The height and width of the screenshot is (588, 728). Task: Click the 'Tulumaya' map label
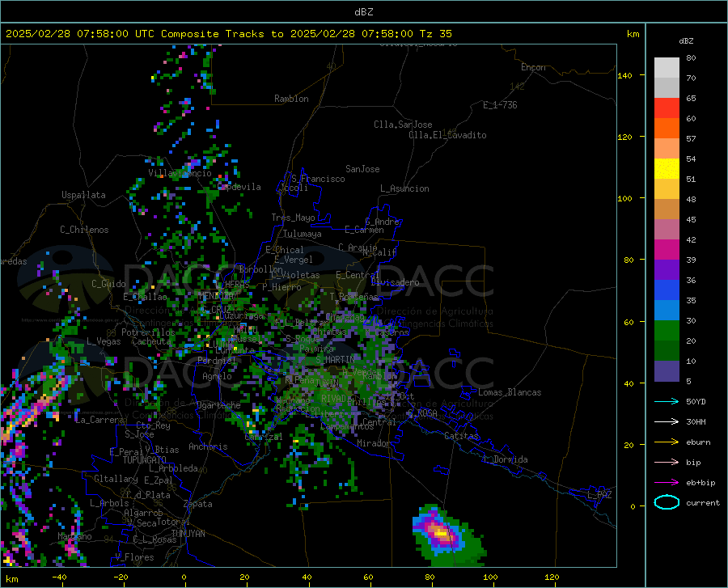302,234
